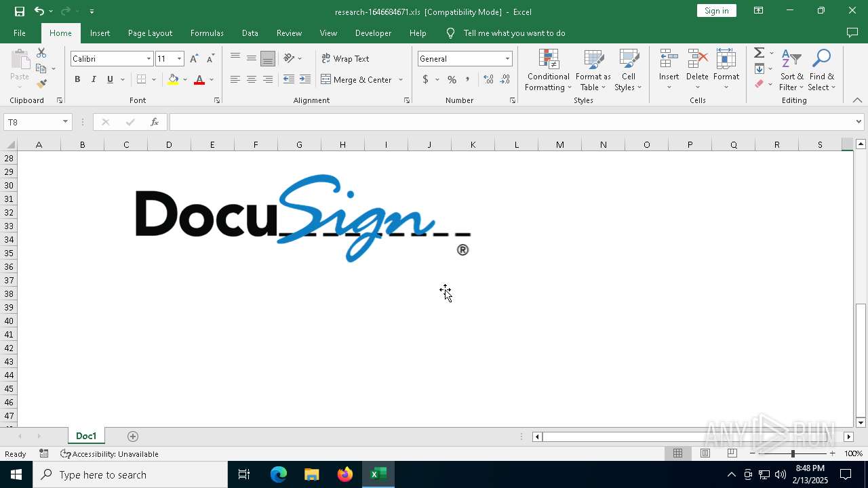Save the workbook with the Save icon

(20, 12)
